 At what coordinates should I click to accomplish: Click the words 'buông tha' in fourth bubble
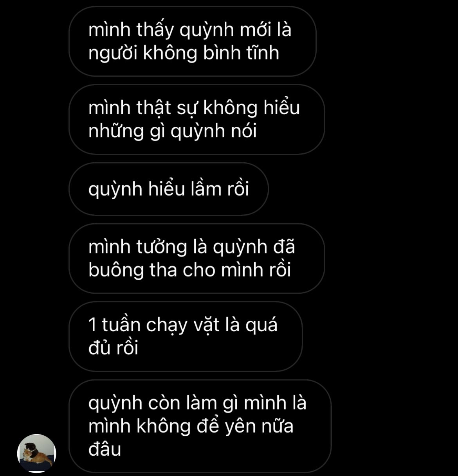pos(133,271)
